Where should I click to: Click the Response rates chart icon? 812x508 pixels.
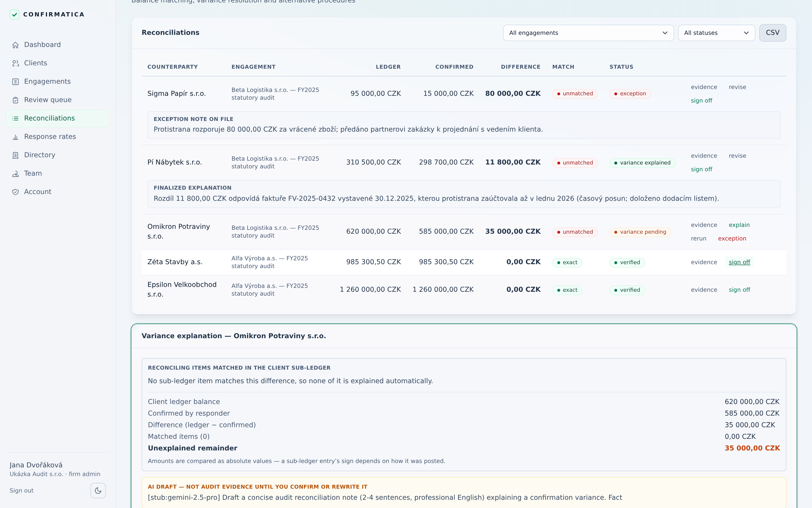click(15, 137)
